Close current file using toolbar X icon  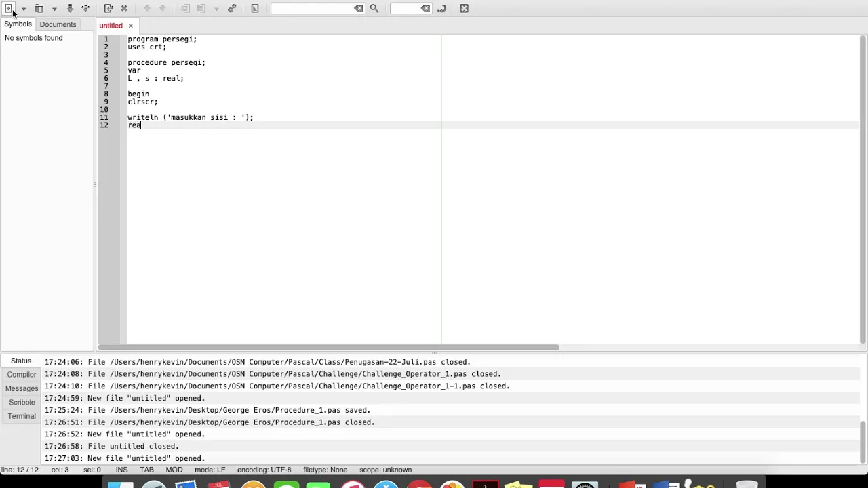coord(124,8)
